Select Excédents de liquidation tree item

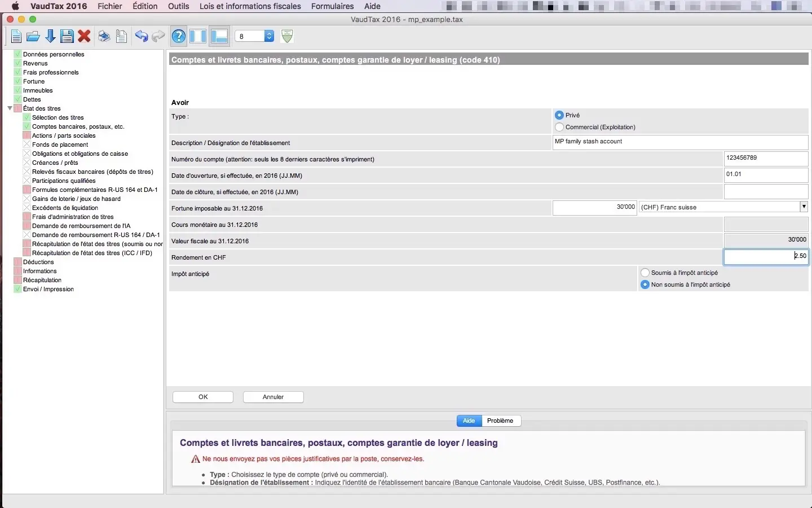(x=65, y=208)
